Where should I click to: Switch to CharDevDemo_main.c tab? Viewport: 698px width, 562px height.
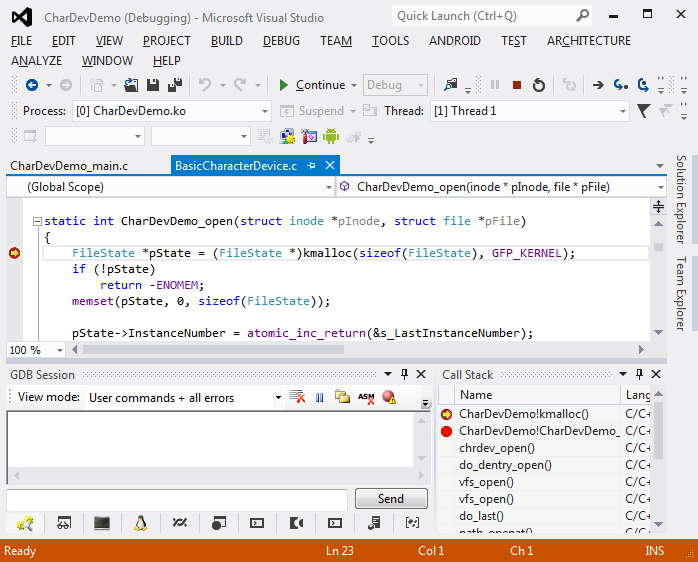click(x=69, y=166)
